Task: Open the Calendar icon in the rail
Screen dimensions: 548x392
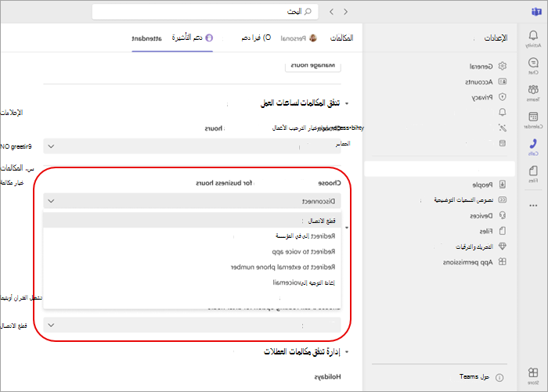Action: [x=533, y=117]
